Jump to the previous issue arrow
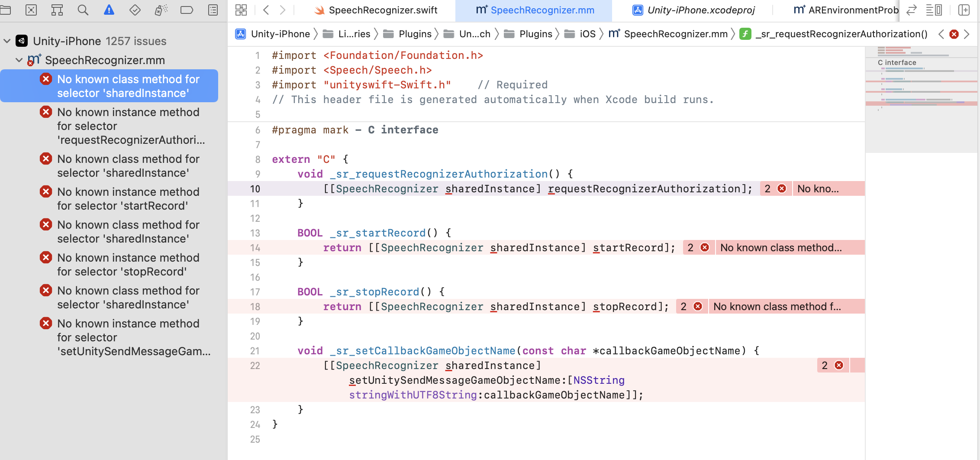Image resolution: width=980 pixels, height=460 pixels. point(941,34)
